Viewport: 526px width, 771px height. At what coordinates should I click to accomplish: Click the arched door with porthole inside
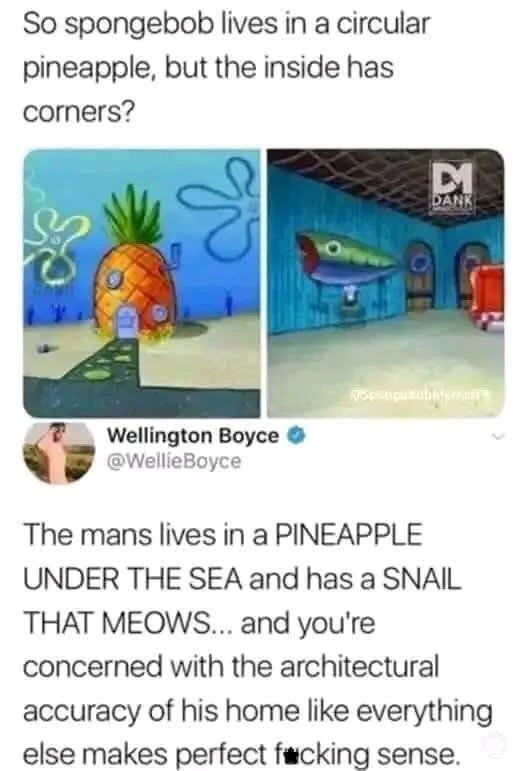pyautogui.click(x=420, y=274)
